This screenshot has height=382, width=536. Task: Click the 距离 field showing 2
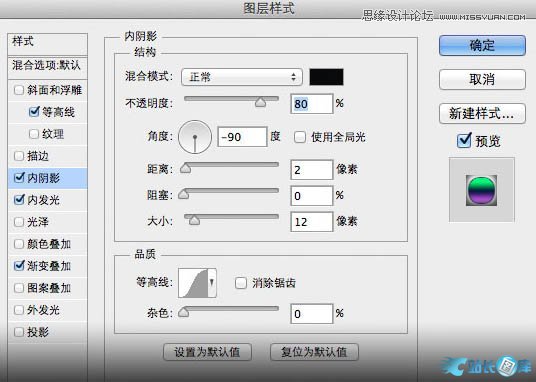pyautogui.click(x=312, y=170)
